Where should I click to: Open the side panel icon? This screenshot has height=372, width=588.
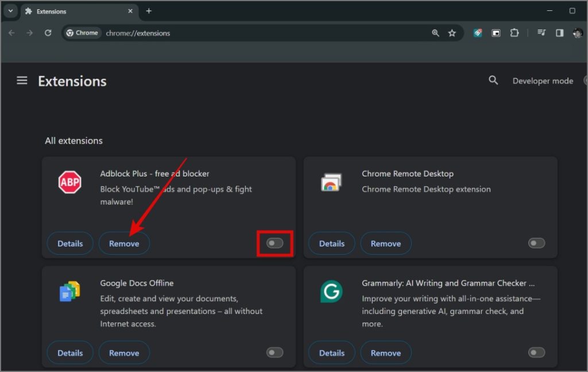(x=559, y=33)
